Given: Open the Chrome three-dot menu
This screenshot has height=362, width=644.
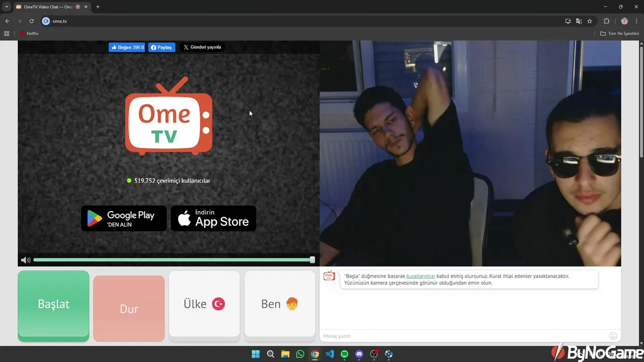Looking at the screenshot, I should pyautogui.click(x=637, y=21).
